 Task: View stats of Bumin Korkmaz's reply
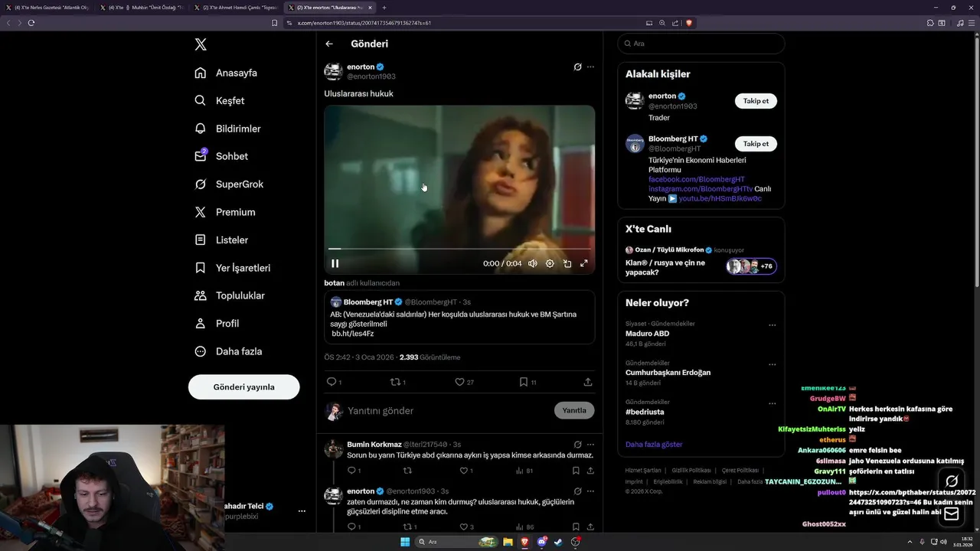click(x=524, y=471)
